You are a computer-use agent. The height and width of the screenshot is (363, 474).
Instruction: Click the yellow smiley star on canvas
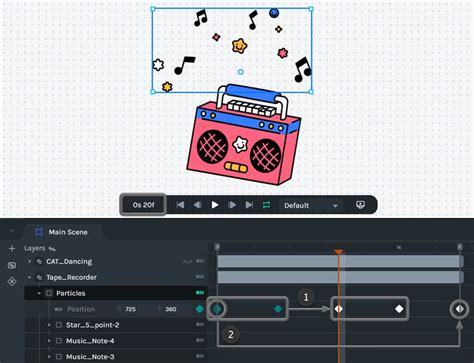(x=239, y=46)
